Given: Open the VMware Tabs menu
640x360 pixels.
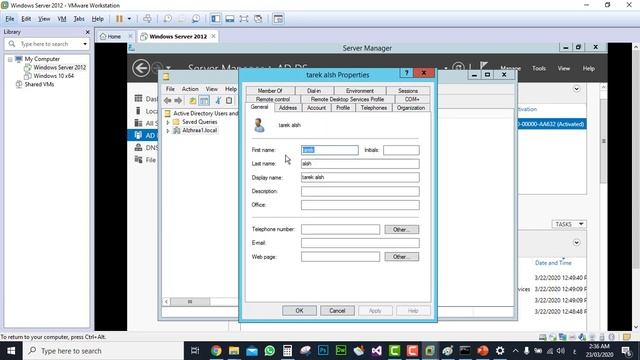Looking at the screenshot, I should [x=79, y=19].
